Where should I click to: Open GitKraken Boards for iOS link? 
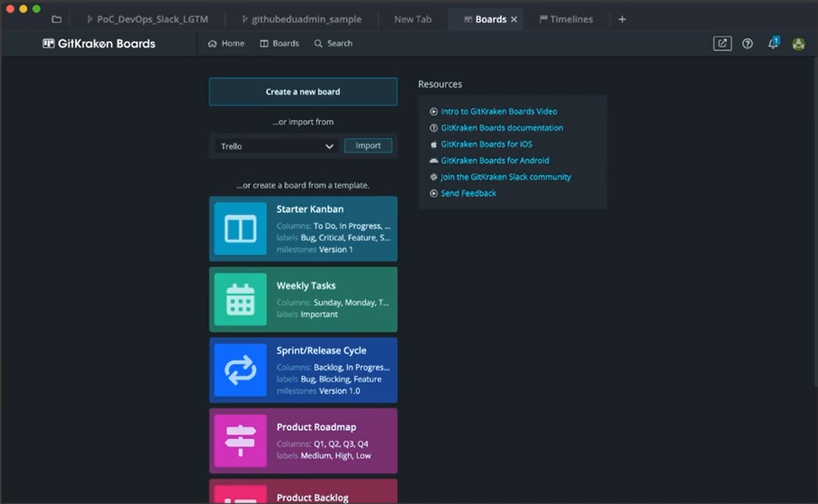pos(487,144)
